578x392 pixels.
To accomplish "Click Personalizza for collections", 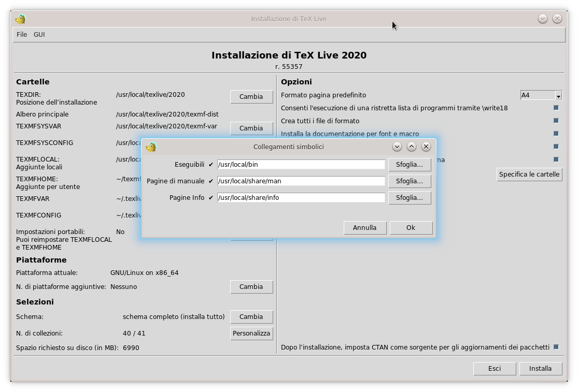I will click(x=251, y=333).
